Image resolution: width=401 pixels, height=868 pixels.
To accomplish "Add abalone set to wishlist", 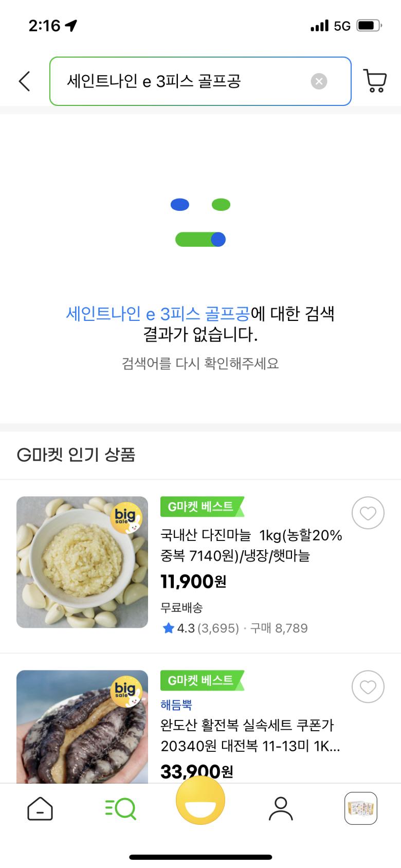I will [368, 686].
